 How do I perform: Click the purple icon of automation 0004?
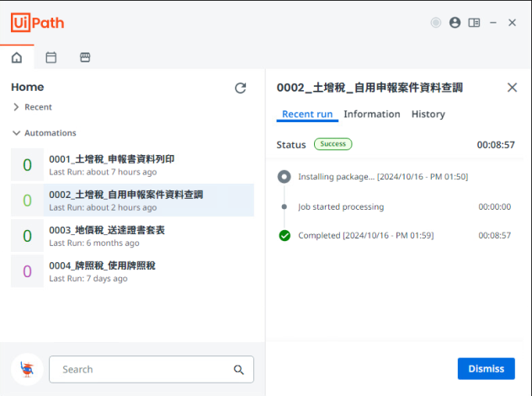(27, 271)
